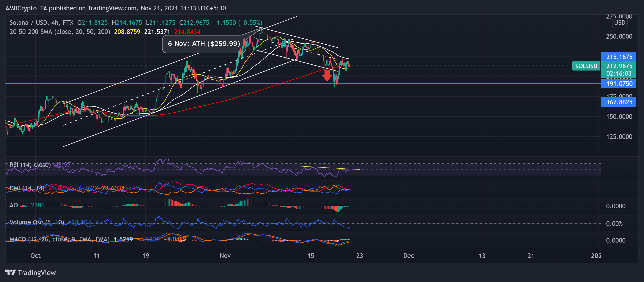Click the AO indicator label
This screenshot has height=282, width=644.
coord(14,205)
